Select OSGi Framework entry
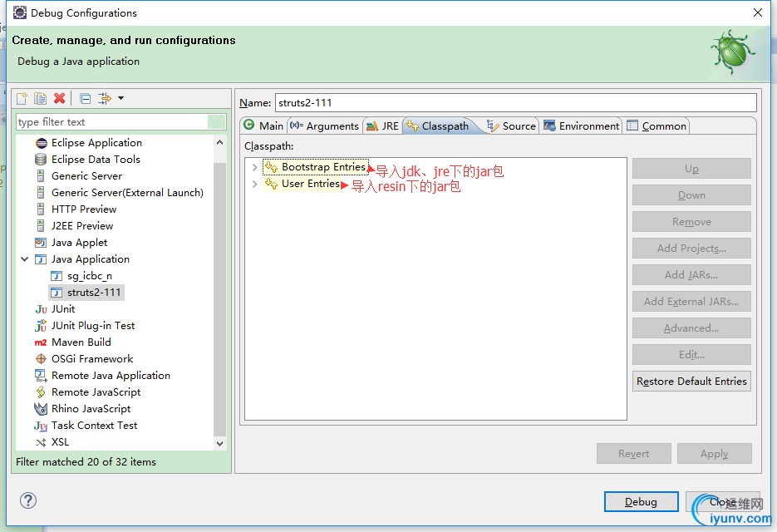777x532 pixels. click(x=92, y=359)
